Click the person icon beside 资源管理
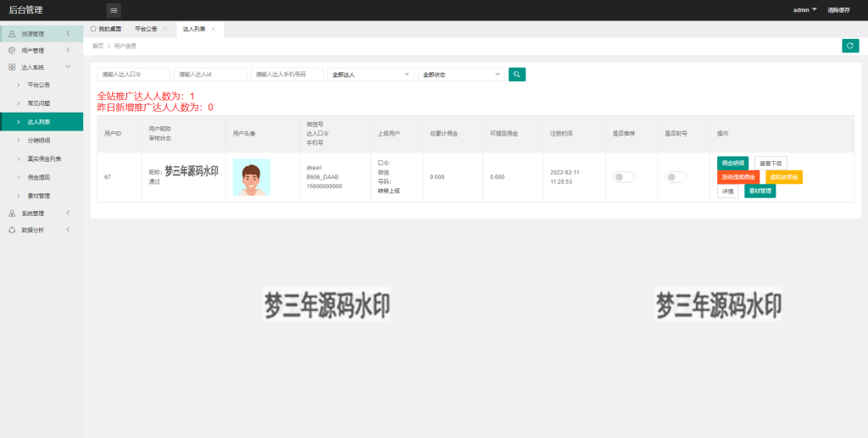 tap(12, 34)
